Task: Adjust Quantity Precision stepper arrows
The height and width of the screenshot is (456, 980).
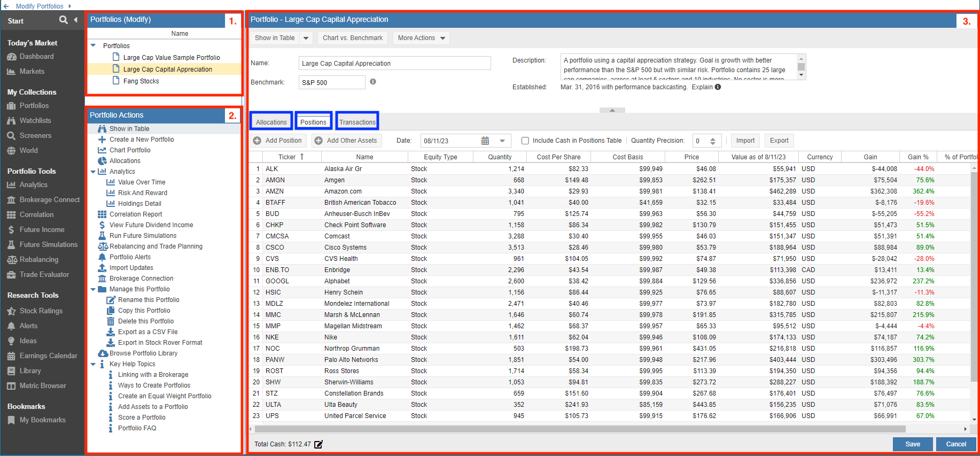Action: (x=713, y=141)
